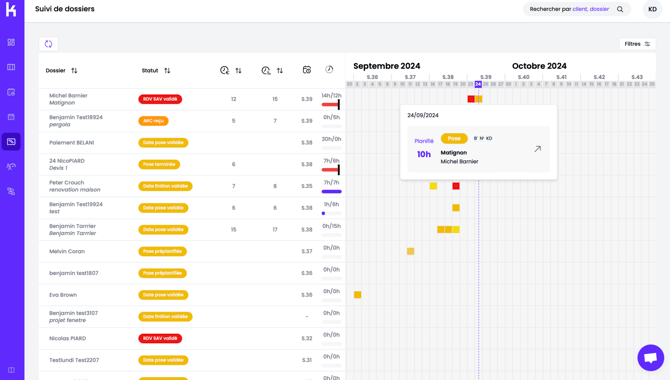Click the first clock column header icon
Image resolution: width=670 pixels, height=380 pixels.
click(x=224, y=70)
